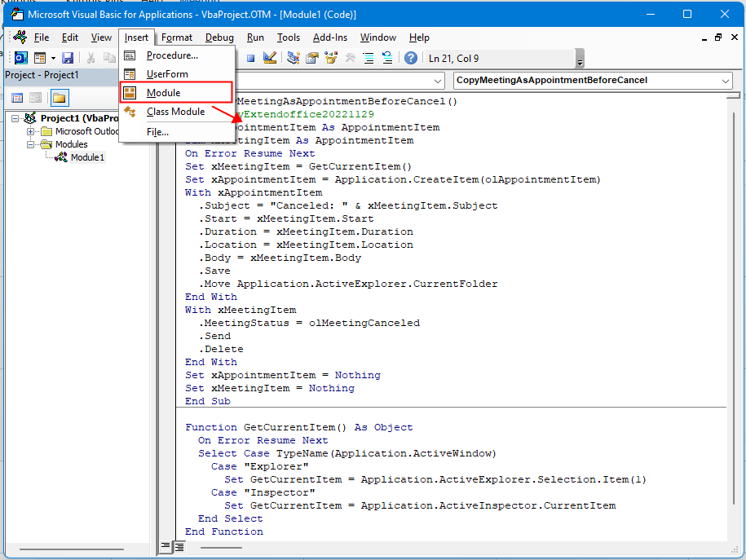Choose Module from Insert menu

[x=177, y=92]
